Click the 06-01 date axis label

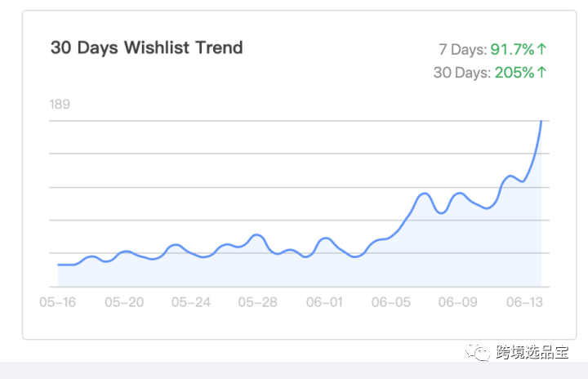(324, 302)
